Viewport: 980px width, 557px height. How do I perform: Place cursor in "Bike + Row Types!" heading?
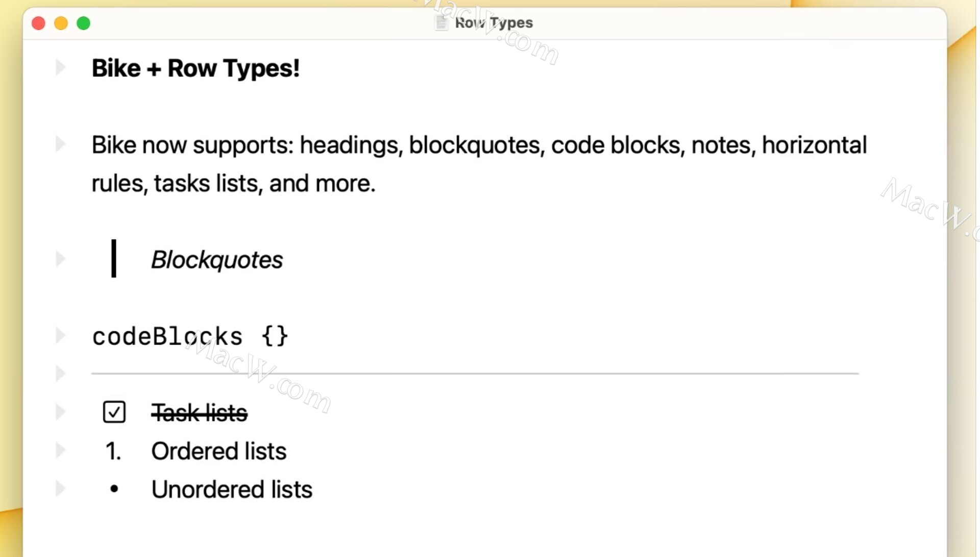pos(195,68)
